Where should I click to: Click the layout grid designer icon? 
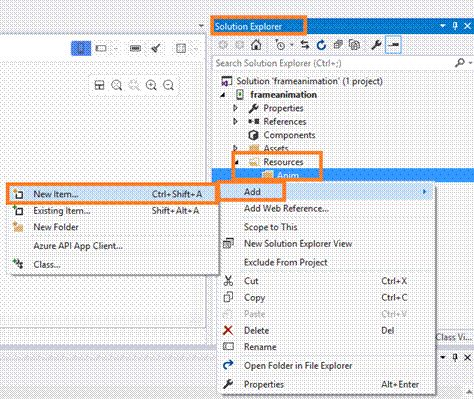pos(181,48)
